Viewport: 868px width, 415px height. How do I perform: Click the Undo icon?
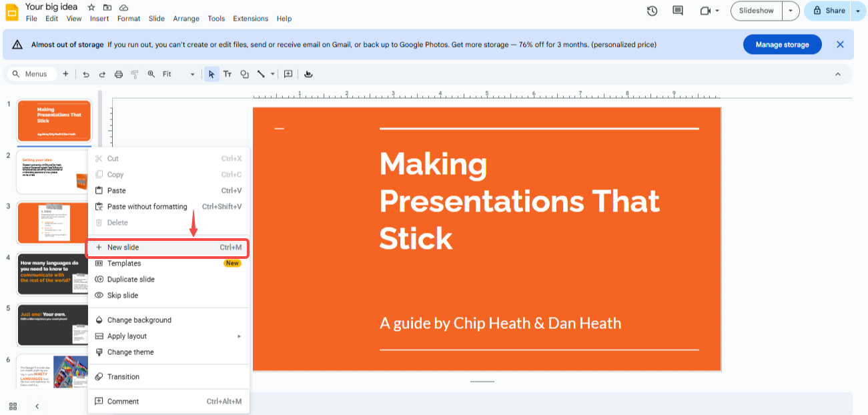coord(86,74)
